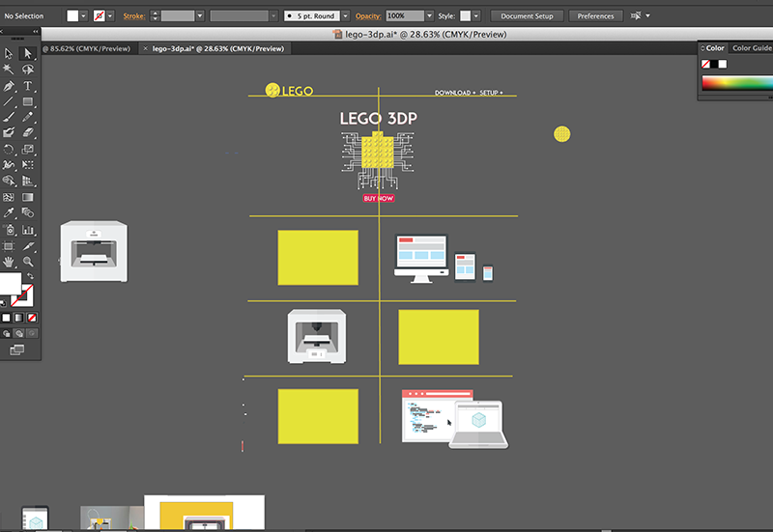
Task: Close the lego-3dp.ai document tab
Action: tap(146, 48)
